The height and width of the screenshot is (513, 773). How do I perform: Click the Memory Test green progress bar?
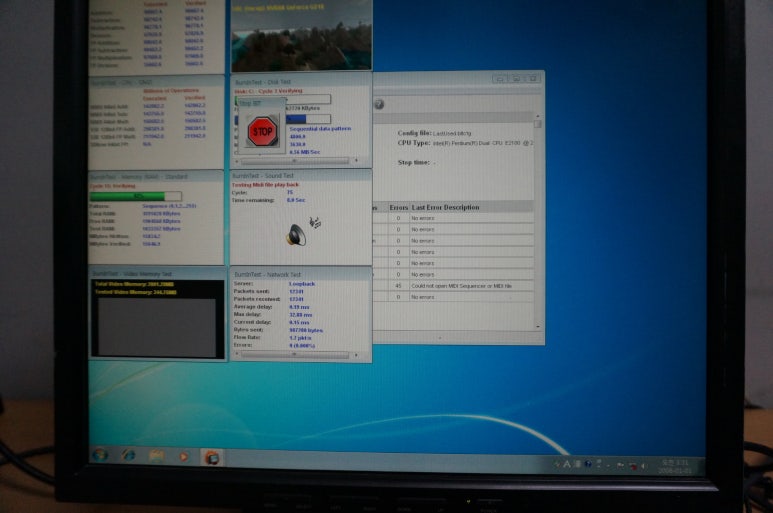(136, 196)
